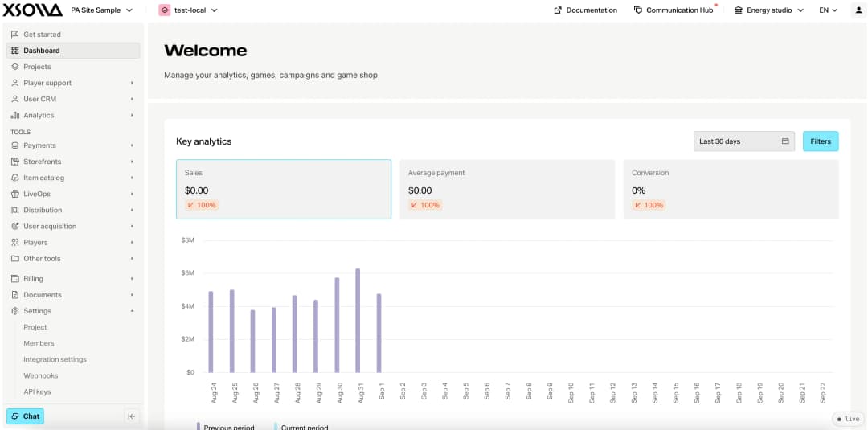Open the user profile avatar icon

coord(858,10)
